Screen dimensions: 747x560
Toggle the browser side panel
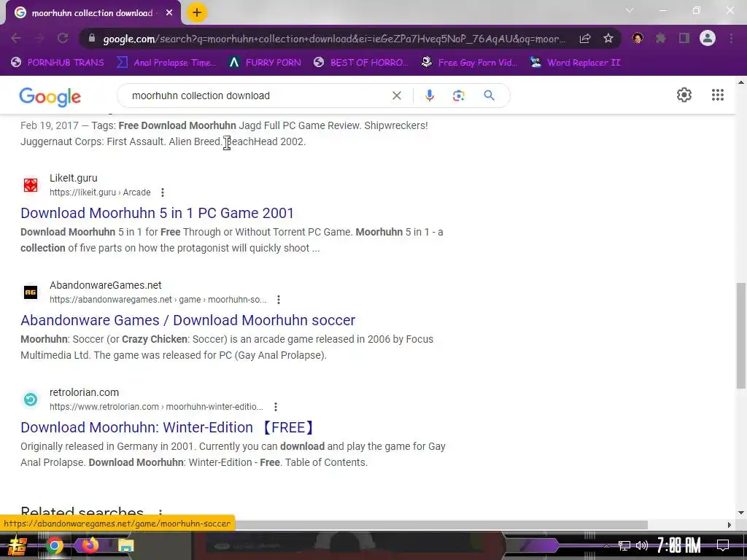point(684,38)
